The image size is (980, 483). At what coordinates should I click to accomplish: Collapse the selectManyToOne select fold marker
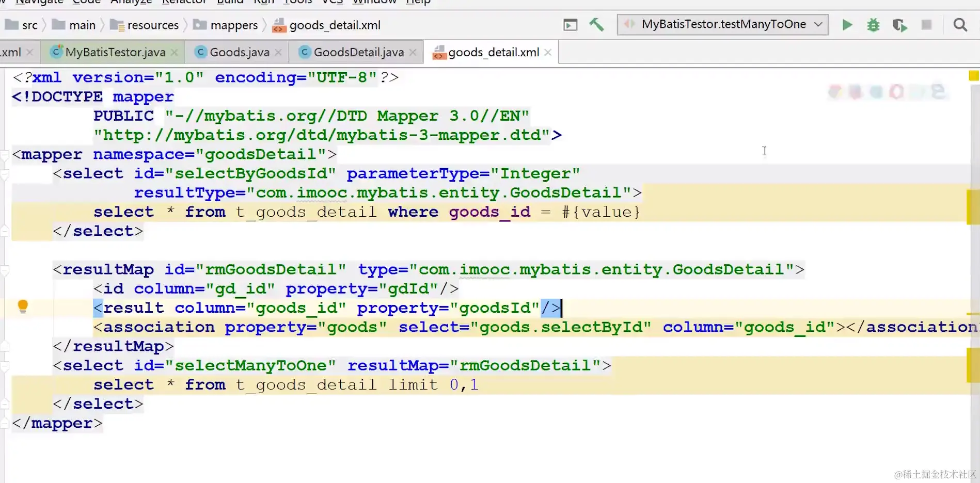pos(5,366)
